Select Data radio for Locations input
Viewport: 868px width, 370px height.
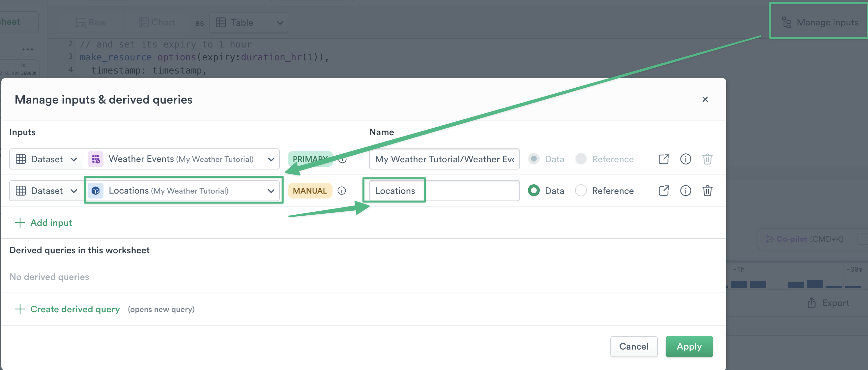point(534,191)
